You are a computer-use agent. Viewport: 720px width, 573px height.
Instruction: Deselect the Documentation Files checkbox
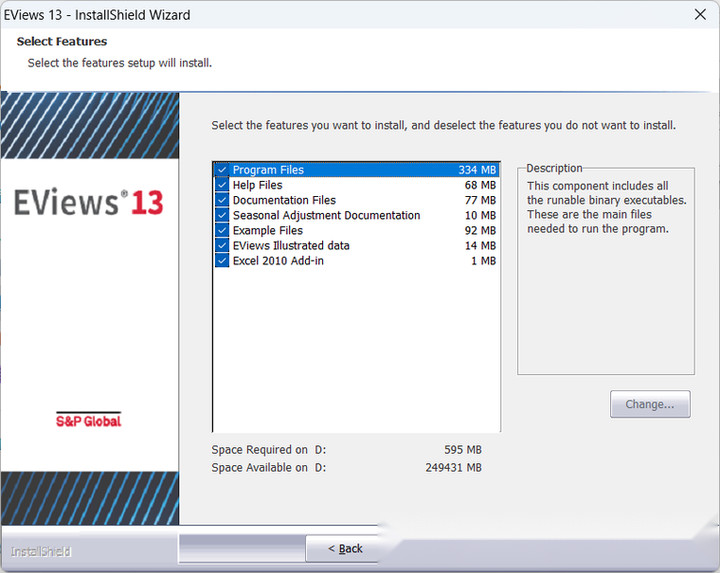(222, 200)
